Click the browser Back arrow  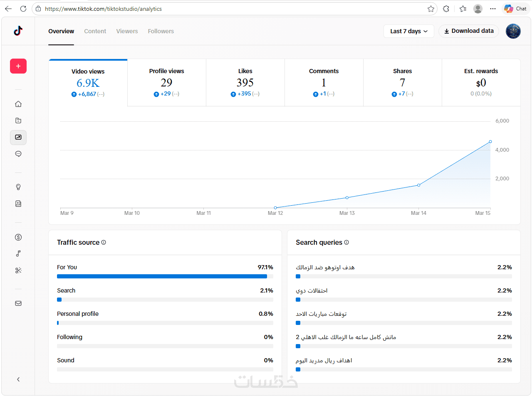point(8,9)
